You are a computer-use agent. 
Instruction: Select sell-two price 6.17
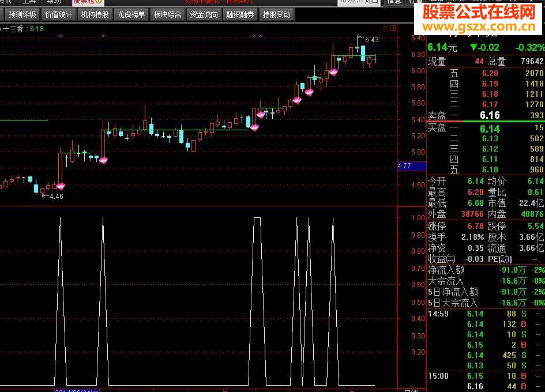click(x=490, y=104)
